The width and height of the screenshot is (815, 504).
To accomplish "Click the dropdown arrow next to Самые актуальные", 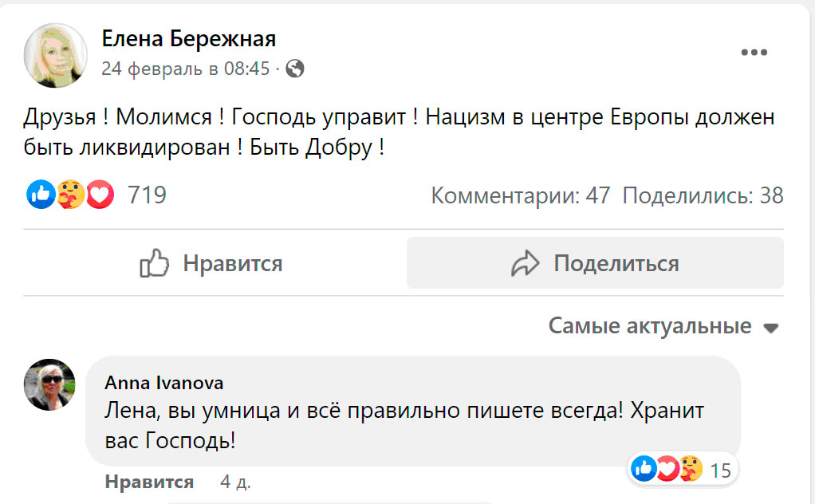I will pos(770,328).
